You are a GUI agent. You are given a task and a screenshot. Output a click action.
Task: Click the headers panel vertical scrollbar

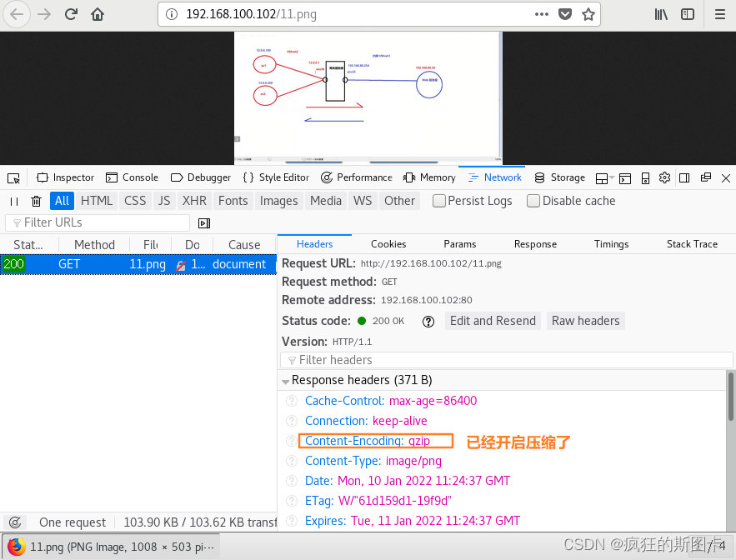[730, 397]
